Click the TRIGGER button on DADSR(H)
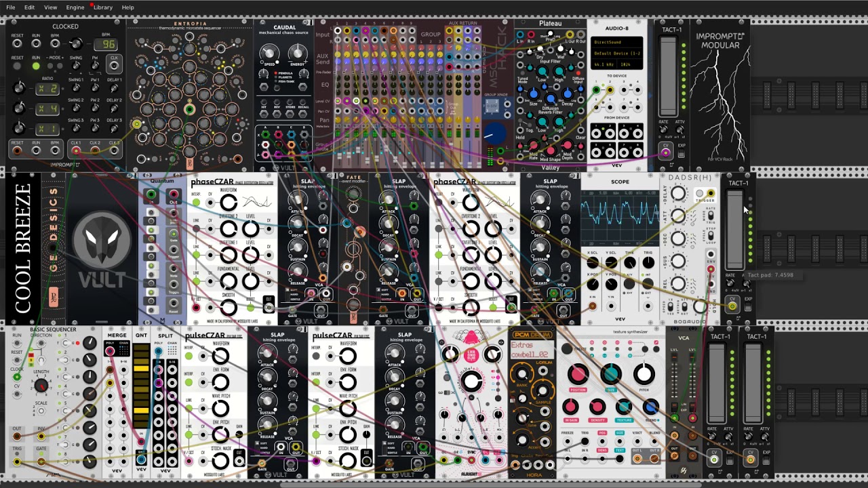This screenshot has height=488, width=868. pos(699,194)
